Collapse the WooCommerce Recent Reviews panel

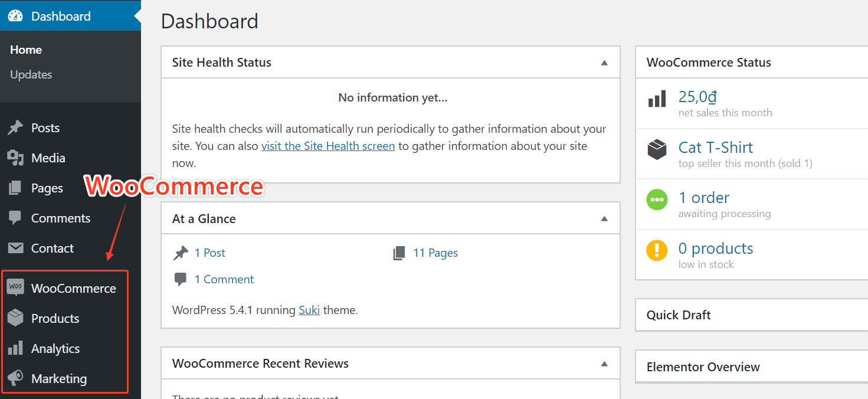[x=604, y=364]
